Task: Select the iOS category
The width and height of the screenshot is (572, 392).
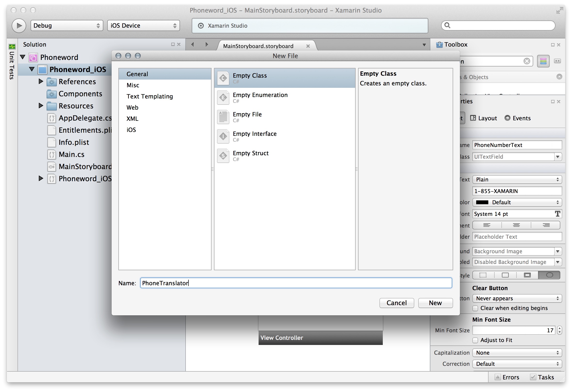Action: pyautogui.click(x=131, y=130)
